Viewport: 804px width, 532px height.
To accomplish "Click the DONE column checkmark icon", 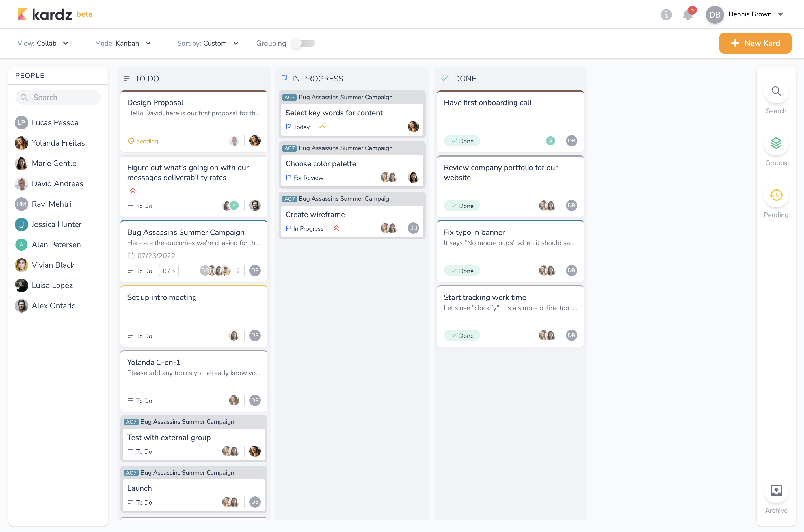I will (445, 78).
